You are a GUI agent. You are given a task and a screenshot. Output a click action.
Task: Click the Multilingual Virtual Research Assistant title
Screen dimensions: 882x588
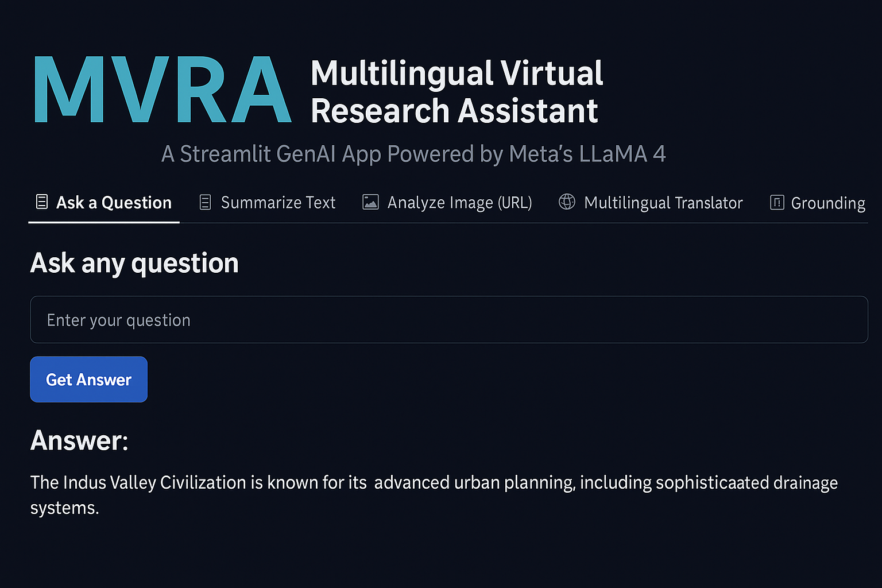click(x=457, y=92)
